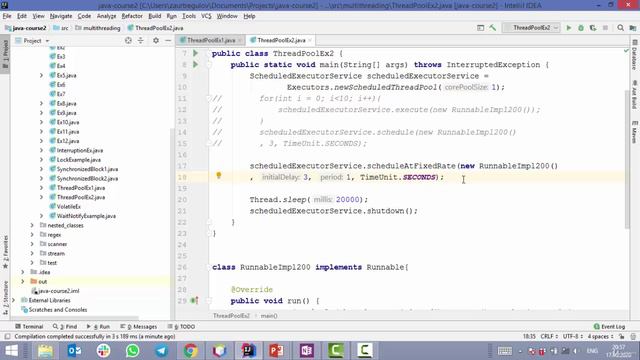640x360 pixels.
Task: Open the VCS menu
Action: [206, 16]
